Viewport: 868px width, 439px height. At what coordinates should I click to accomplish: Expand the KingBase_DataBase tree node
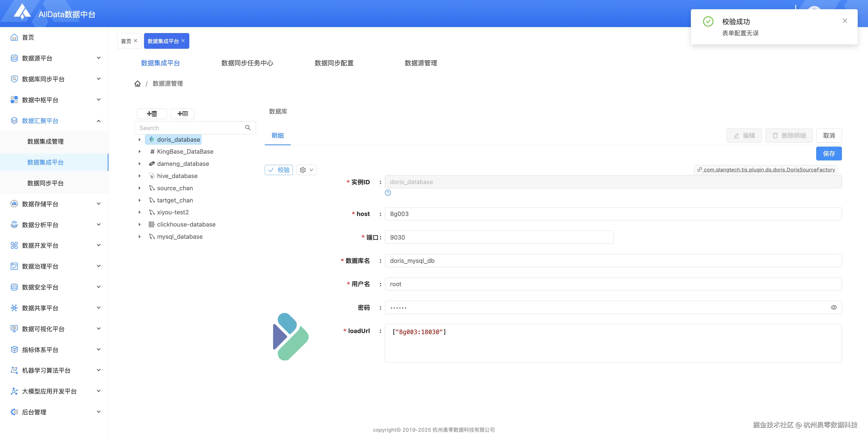click(x=139, y=152)
